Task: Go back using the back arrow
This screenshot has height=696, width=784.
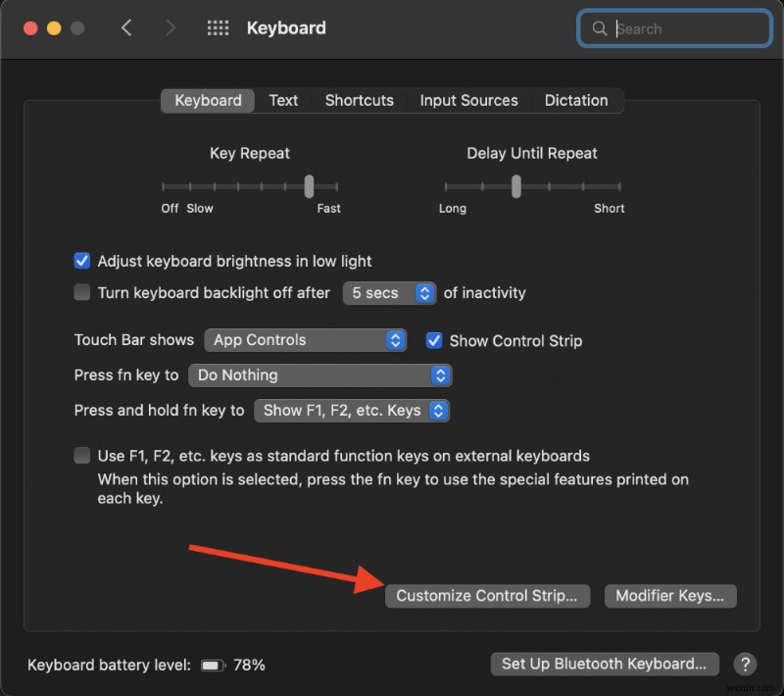Action: click(127, 28)
